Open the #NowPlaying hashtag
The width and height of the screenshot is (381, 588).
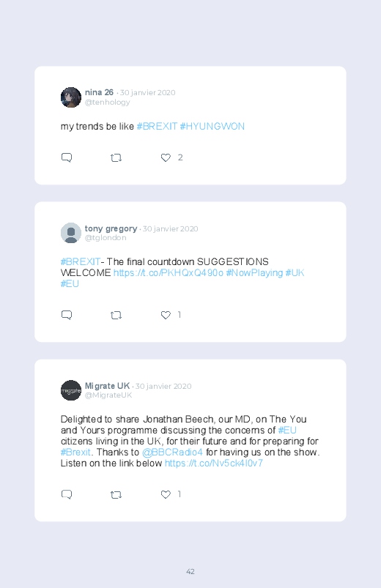(x=254, y=272)
